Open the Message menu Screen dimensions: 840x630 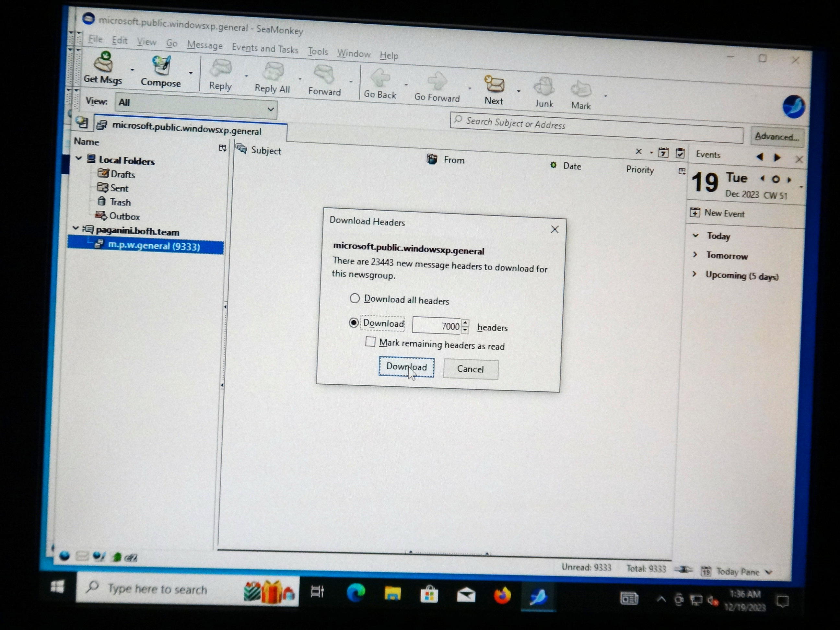click(x=205, y=45)
